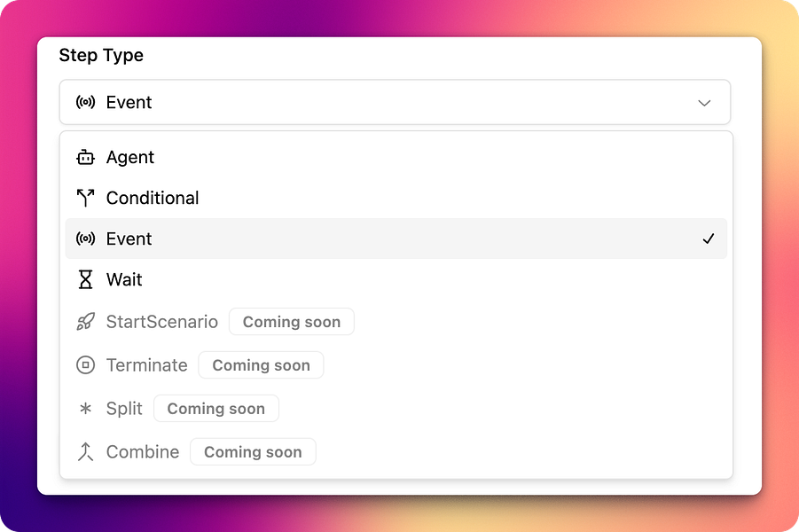Click the Step Type heading label
Image resolution: width=799 pixels, height=532 pixels.
click(x=101, y=56)
